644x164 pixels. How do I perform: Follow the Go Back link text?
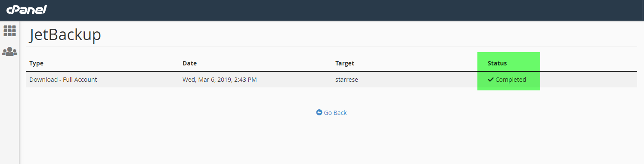tap(335, 113)
